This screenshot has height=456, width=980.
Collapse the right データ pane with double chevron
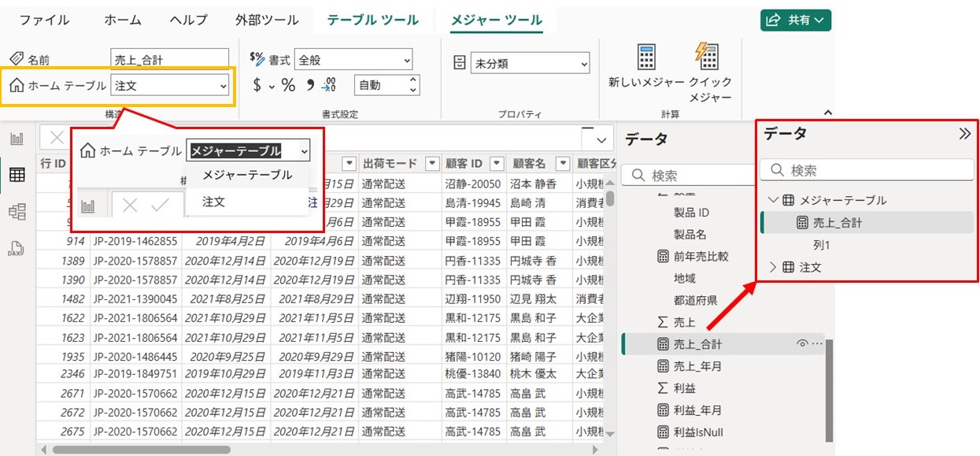(965, 134)
